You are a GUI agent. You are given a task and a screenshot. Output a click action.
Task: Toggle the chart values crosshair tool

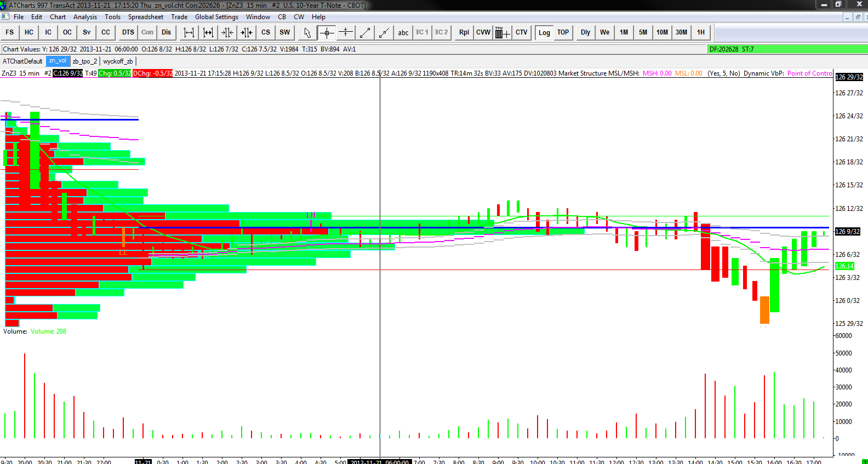click(327, 32)
